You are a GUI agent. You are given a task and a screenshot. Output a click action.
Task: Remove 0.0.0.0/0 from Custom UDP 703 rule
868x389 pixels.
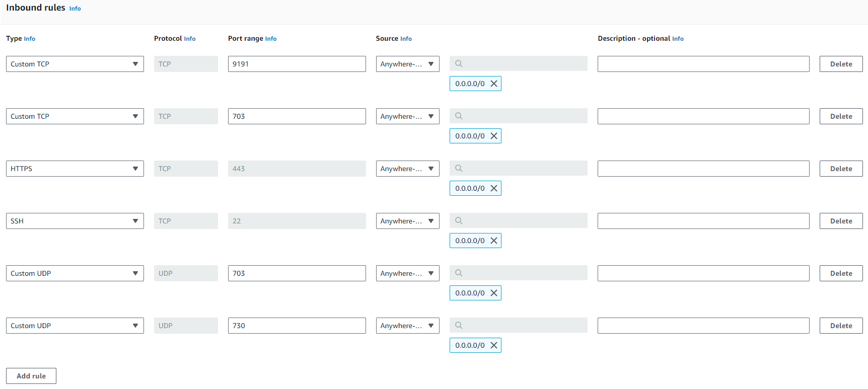494,293
